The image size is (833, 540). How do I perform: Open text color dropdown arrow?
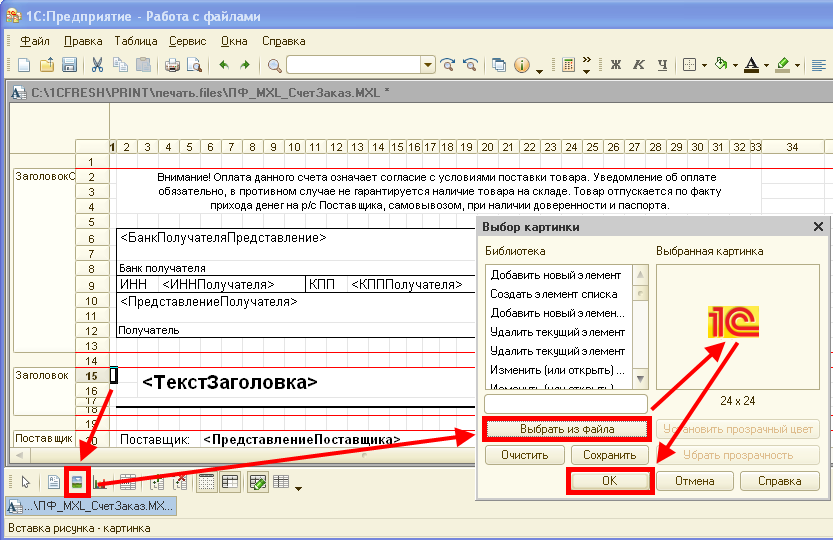(x=767, y=65)
